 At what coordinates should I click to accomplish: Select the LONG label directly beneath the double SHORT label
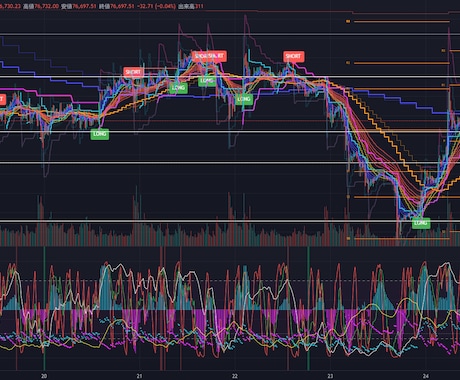coord(207,81)
